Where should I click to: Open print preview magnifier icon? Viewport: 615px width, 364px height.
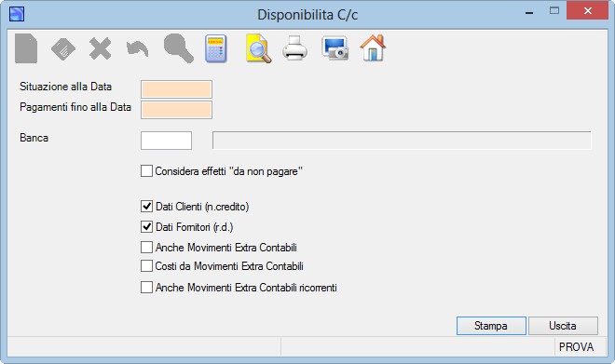pos(258,48)
